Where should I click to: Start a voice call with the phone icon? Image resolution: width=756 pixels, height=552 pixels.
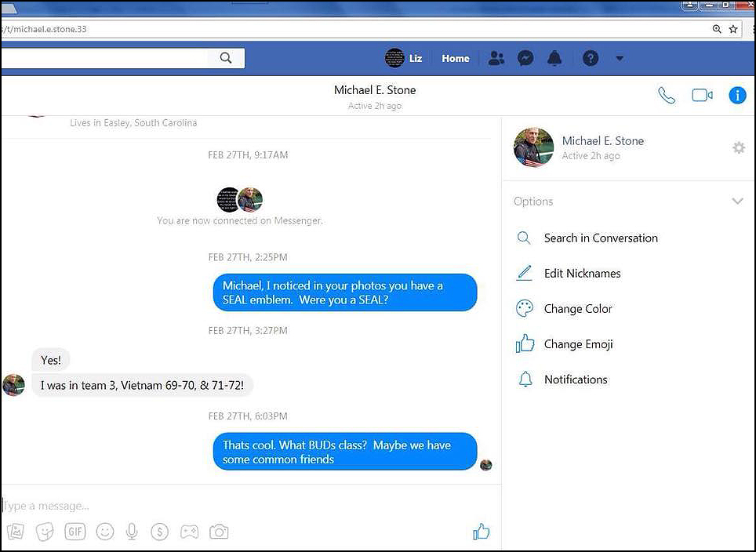click(x=667, y=96)
